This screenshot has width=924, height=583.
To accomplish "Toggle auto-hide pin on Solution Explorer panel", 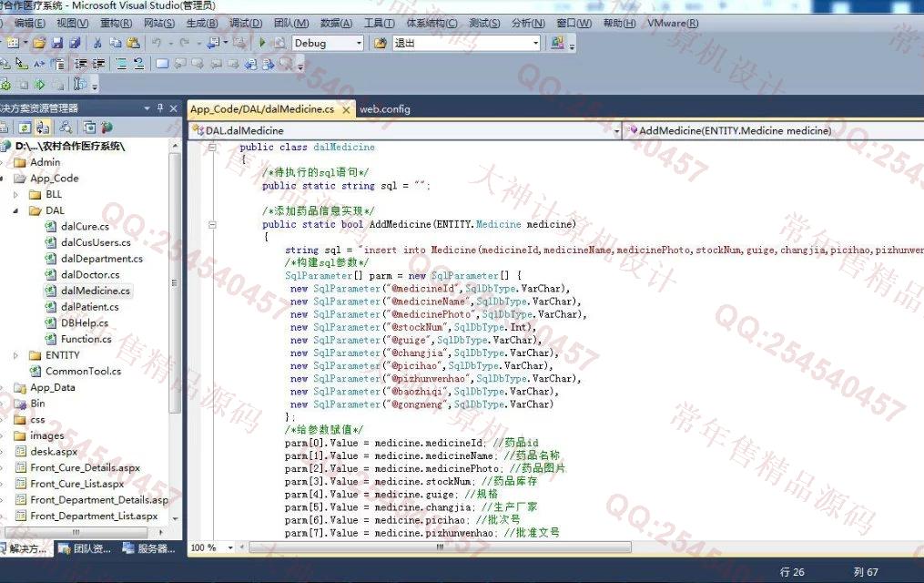I will [160, 108].
